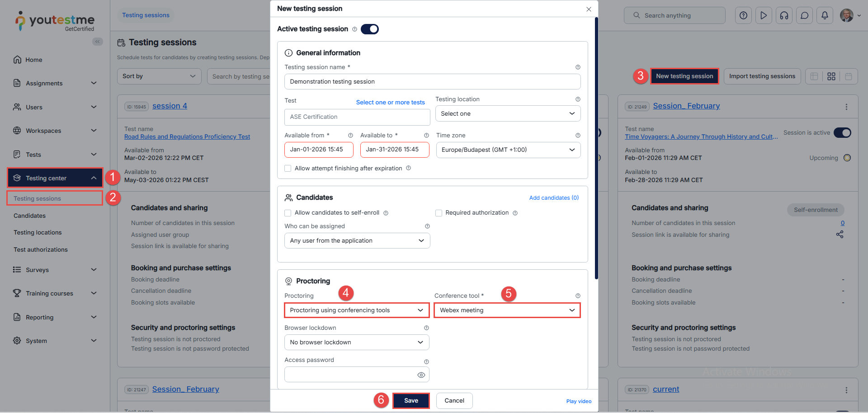Open the Browser lockdown dropdown
Screen dimensions: 868x413
tap(356, 343)
